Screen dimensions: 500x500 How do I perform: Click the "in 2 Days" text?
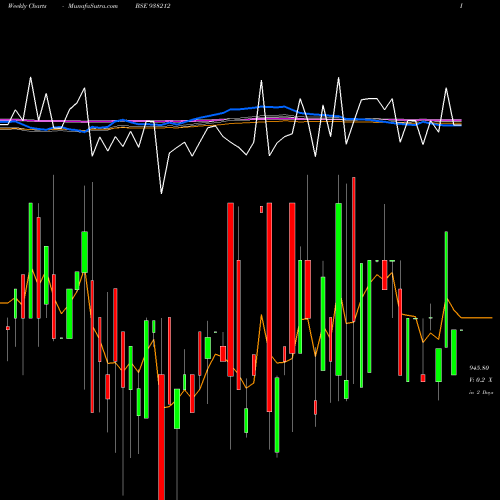click(x=481, y=392)
